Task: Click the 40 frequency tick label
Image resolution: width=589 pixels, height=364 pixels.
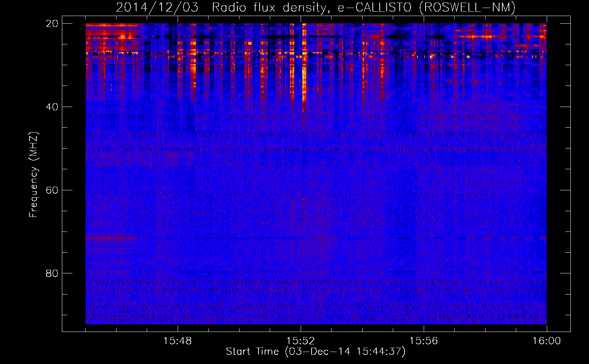Action: tap(52, 107)
